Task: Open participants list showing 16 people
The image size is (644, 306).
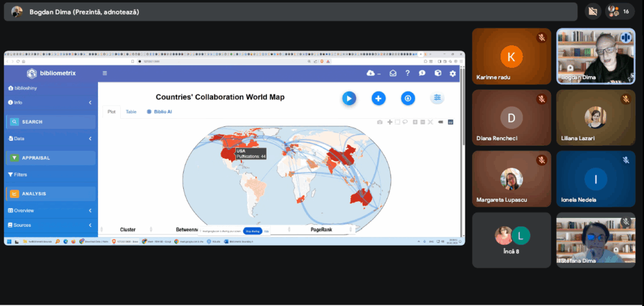Action: pyautogui.click(x=618, y=11)
